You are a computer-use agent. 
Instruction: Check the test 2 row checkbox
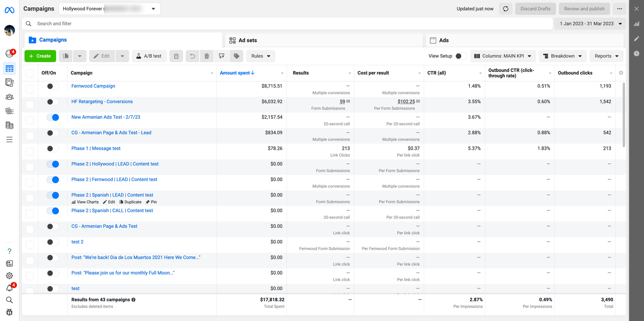click(30, 245)
